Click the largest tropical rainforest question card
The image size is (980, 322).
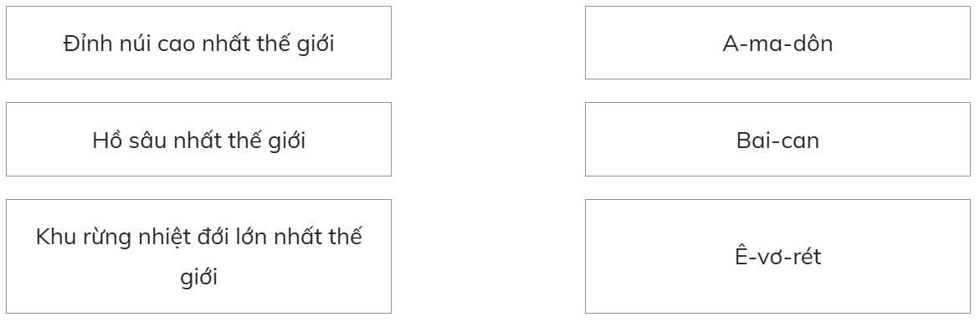pos(198,257)
